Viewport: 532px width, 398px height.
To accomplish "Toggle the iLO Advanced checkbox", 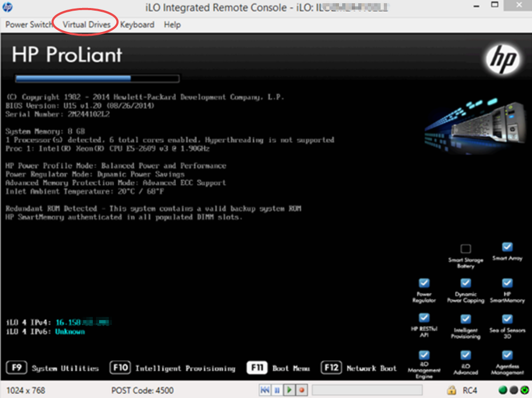I will click(x=465, y=355).
